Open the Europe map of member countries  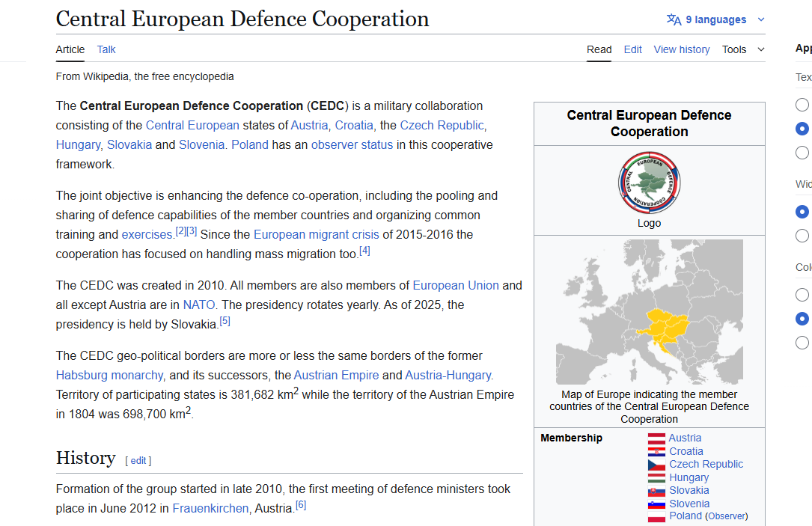pos(650,312)
